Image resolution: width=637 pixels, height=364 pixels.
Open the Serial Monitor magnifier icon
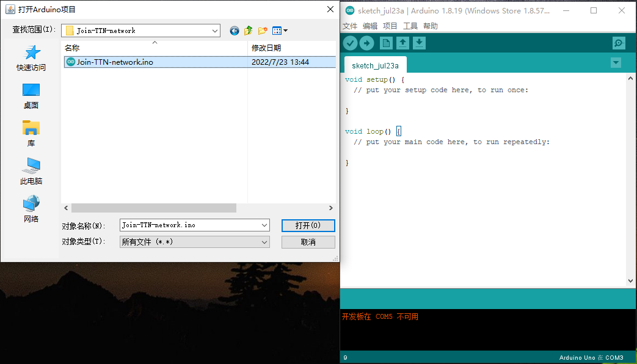619,43
